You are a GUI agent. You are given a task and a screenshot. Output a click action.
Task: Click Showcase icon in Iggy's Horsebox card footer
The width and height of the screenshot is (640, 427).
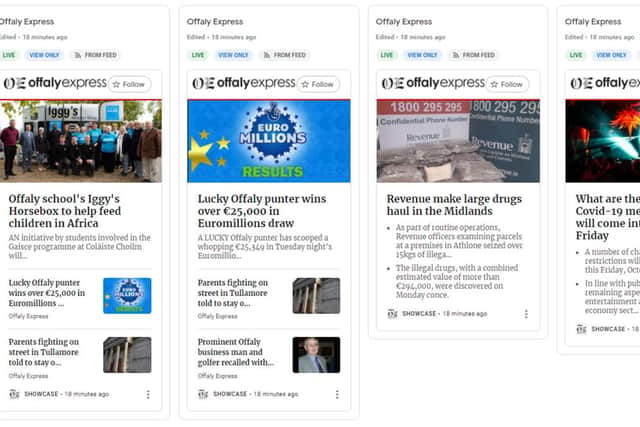[x=14, y=394]
